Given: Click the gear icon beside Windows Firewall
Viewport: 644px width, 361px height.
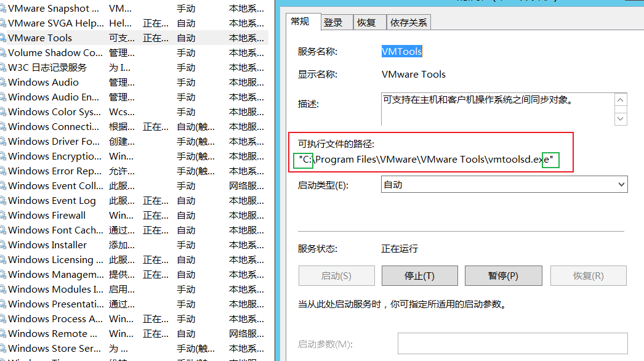Looking at the screenshot, I should point(3,216).
